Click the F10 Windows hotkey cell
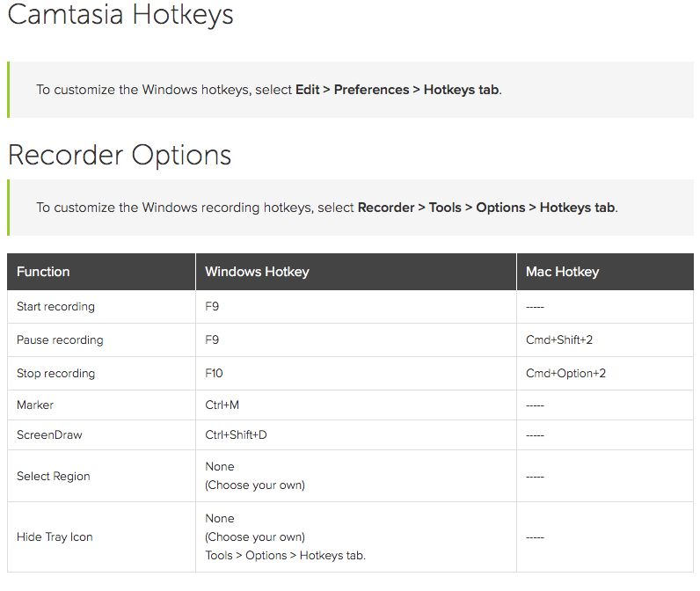Image resolution: width=700 pixels, height=591 pixels. pos(214,374)
